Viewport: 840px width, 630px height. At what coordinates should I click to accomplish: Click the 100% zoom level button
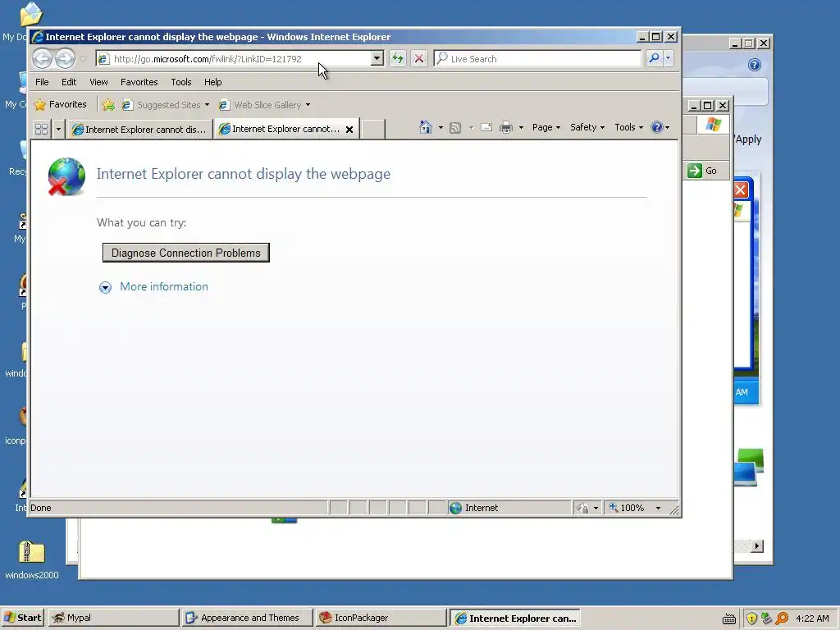[x=628, y=508]
